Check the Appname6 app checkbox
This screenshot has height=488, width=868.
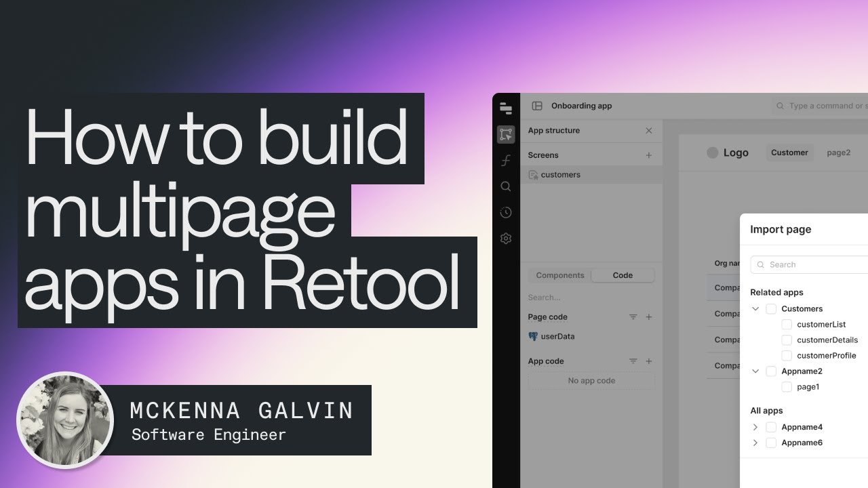pyautogui.click(x=771, y=443)
